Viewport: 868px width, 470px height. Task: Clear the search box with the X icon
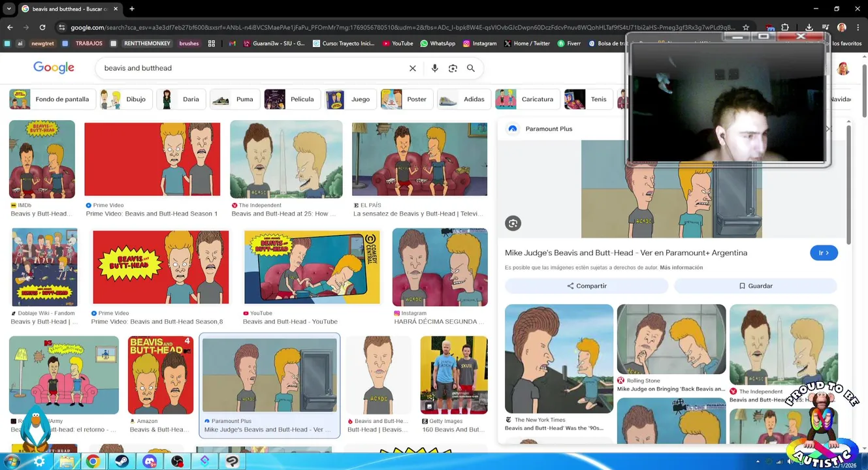click(x=412, y=68)
